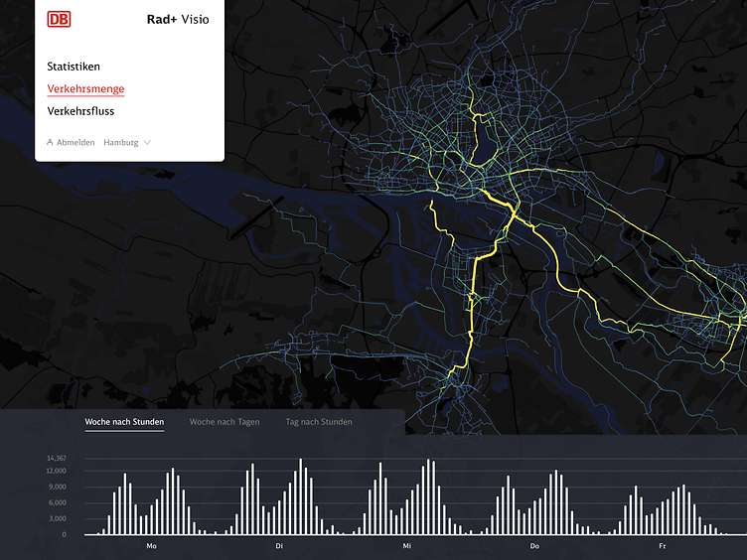This screenshot has height=560, width=747.
Task: Click the Mi day label on the chart
Action: [407, 546]
